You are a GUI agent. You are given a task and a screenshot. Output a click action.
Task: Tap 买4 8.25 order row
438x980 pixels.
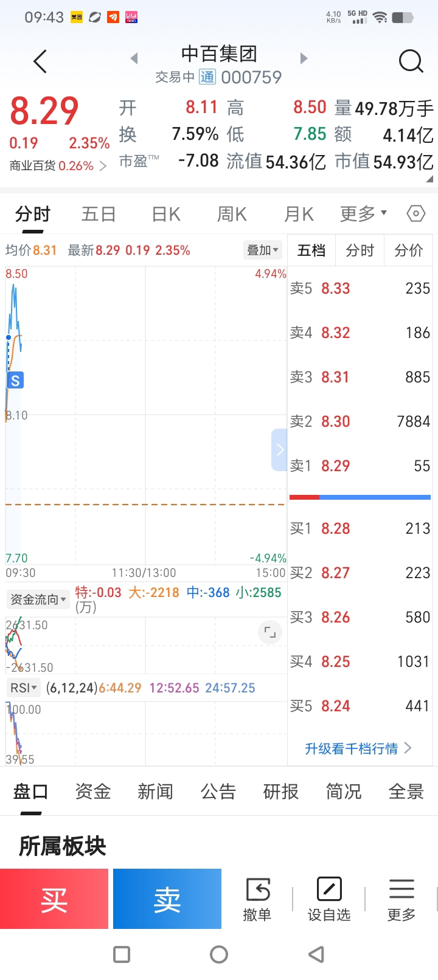click(x=360, y=661)
